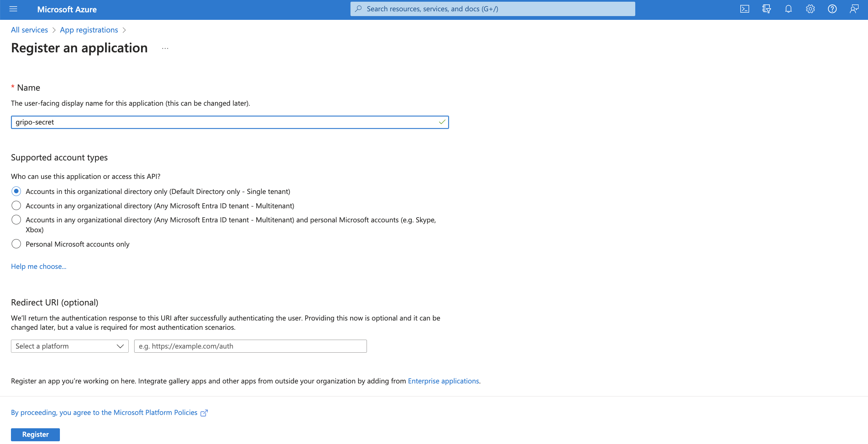
Task: Click the Redirect URI input field
Action: click(250, 346)
